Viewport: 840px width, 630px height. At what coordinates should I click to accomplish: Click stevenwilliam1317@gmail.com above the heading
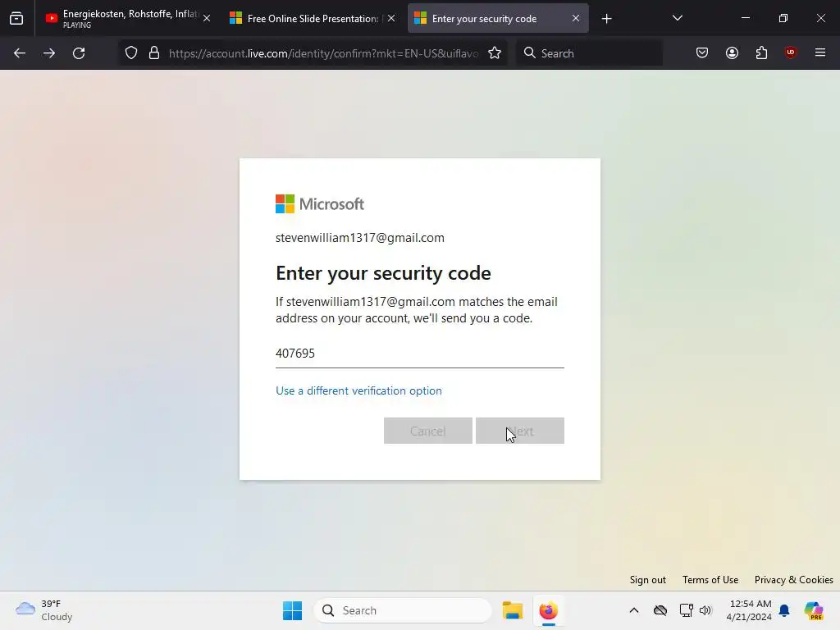click(x=360, y=238)
